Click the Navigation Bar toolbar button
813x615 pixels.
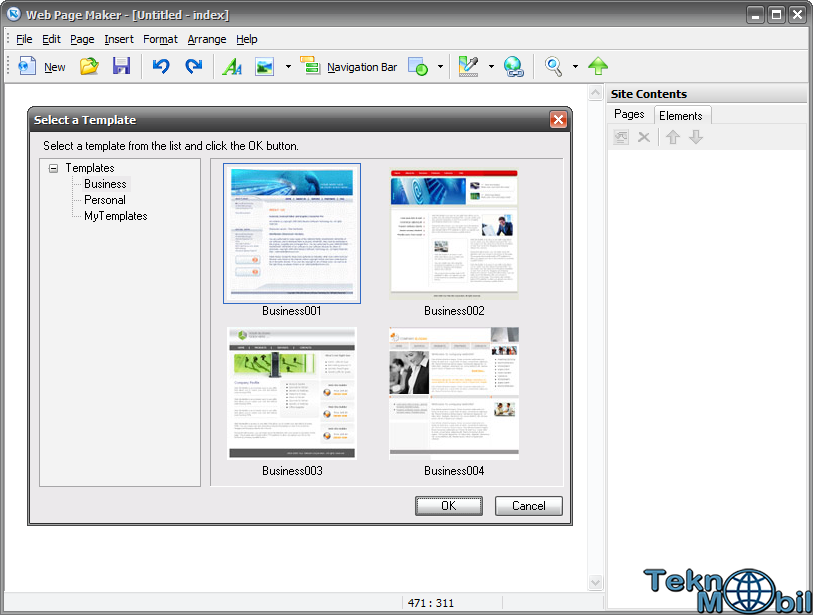tap(348, 67)
